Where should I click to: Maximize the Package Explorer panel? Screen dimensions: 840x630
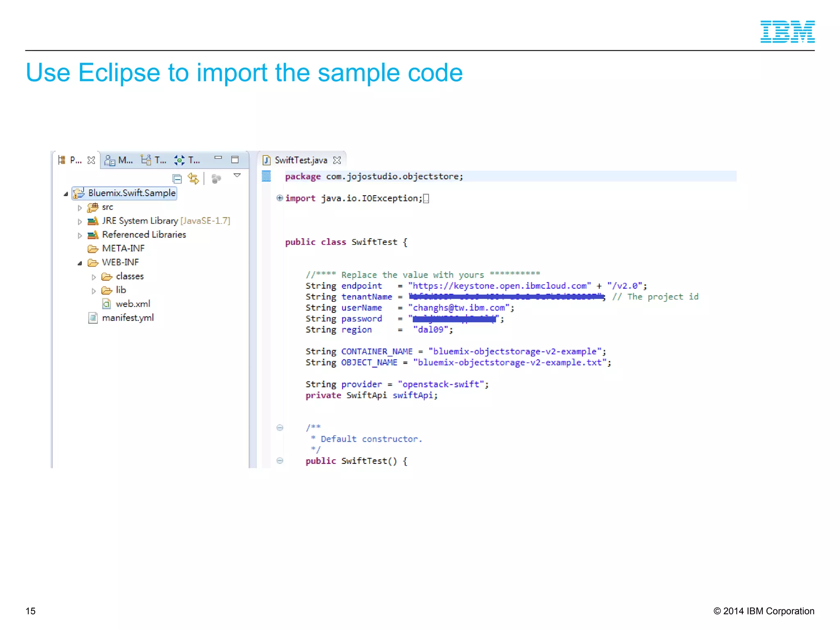tap(235, 160)
